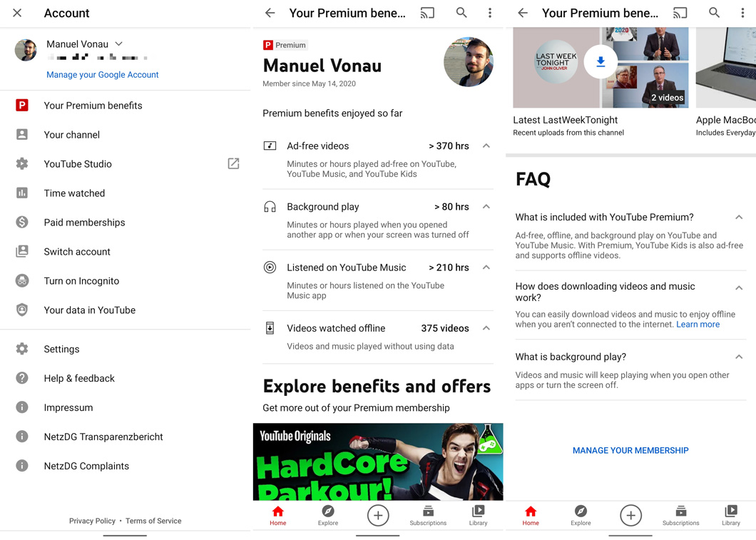This screenshot has height=540, width=756.
Task: Tap Cast icon in middle screen header
Action: pos(427,13)
